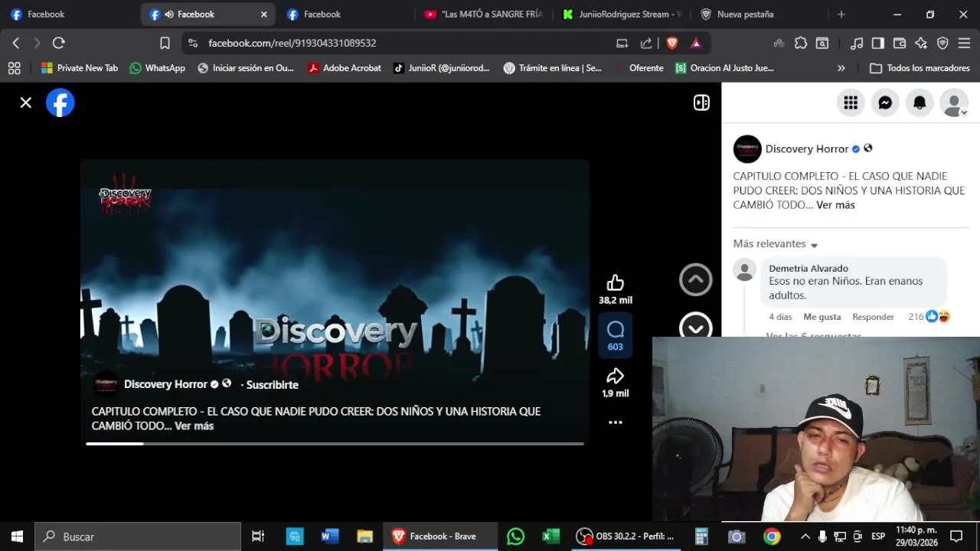
Task: Open Brave Shields lion icon
Action: pyautogui.click(x=672, y=43)
